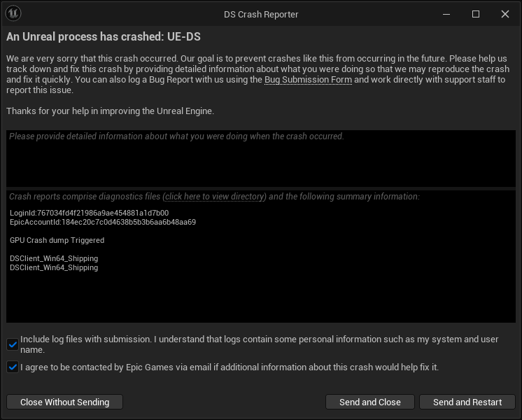This screenshot has height=420, width=522.
Task: Open the Bug Submission Form link
Action: (x=308, y=80)
